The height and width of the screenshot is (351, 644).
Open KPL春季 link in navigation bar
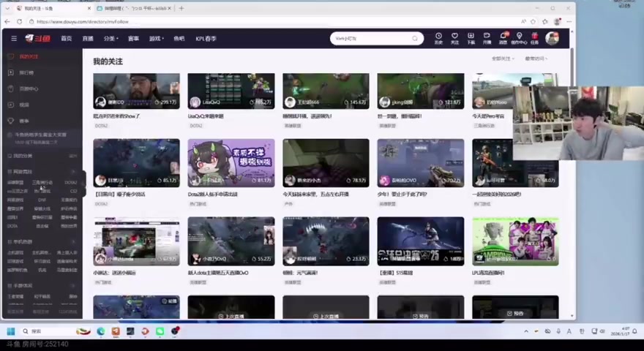pyautogui.click(x=206, y=38)
